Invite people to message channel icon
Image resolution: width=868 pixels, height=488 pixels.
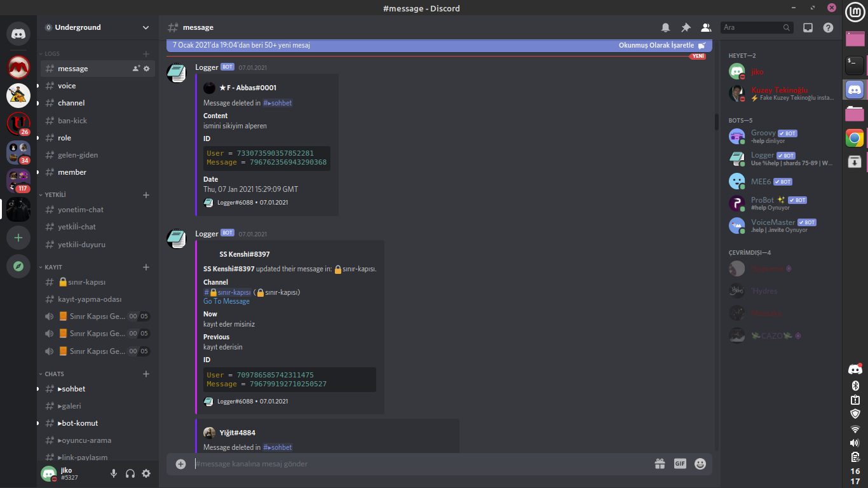[136, 69]
